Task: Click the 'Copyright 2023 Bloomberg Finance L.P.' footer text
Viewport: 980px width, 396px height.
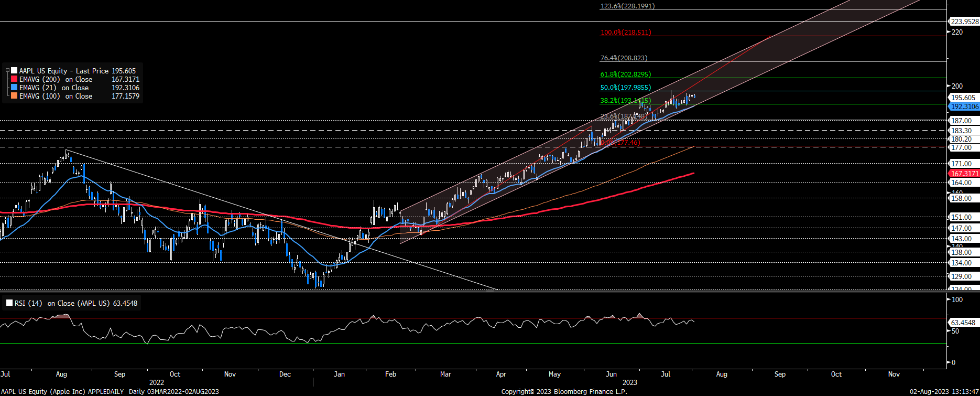Action: [564, 392]
